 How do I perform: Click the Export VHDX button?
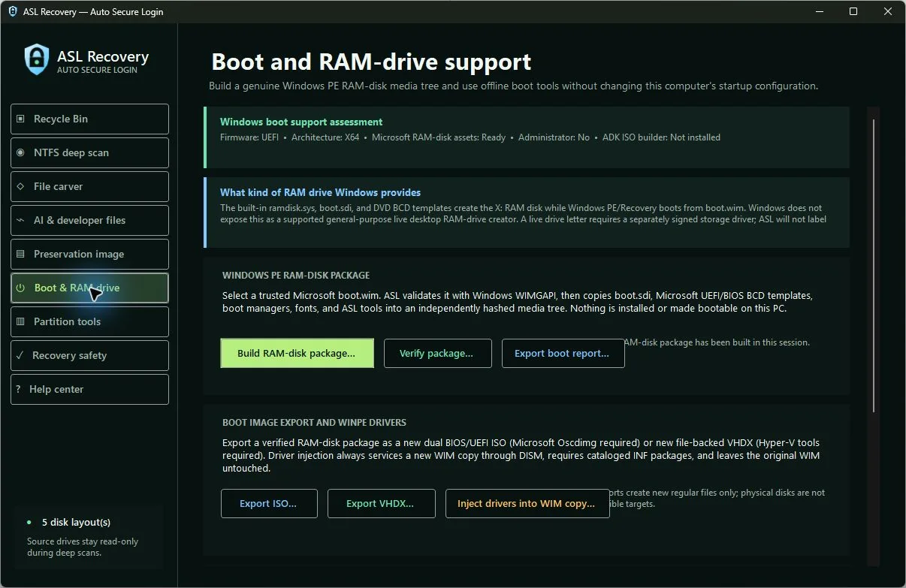tap(381, 503)
